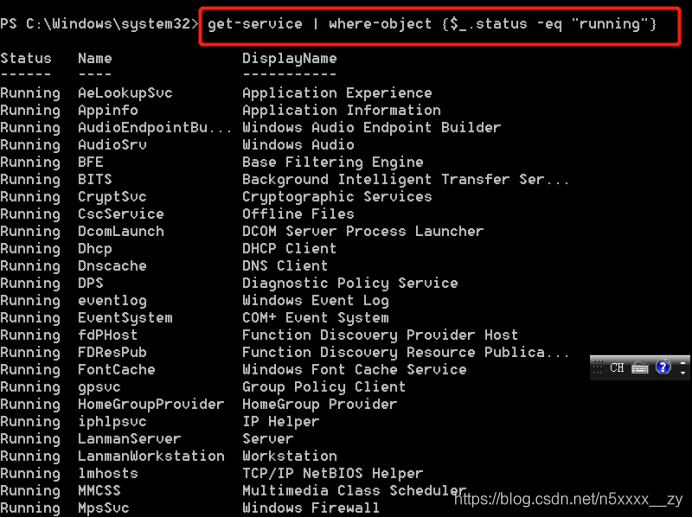Click the HomeGroupProvider service name
This screenshot has height=518, width=693.
pyautogui.click(x=151, y=404)
